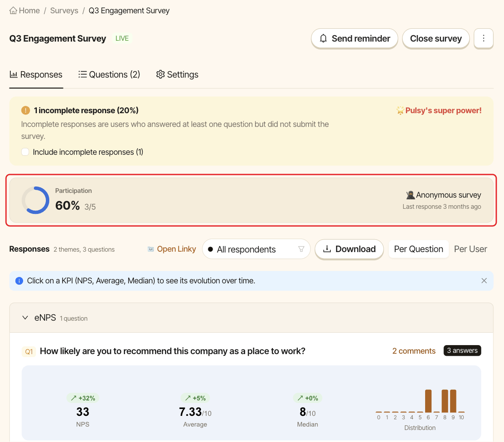Click the +5% average trend badge

pyautogui.click(x=195, y=398)
